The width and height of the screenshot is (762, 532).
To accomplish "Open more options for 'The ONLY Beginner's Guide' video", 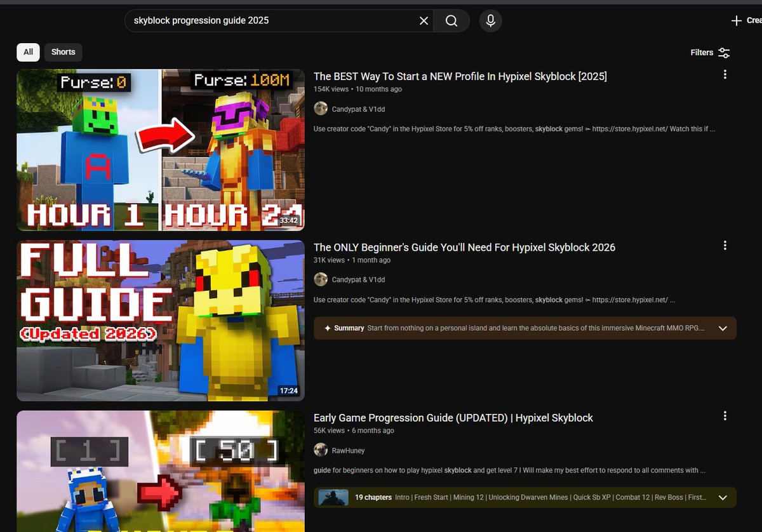I will tap(725, 245).
